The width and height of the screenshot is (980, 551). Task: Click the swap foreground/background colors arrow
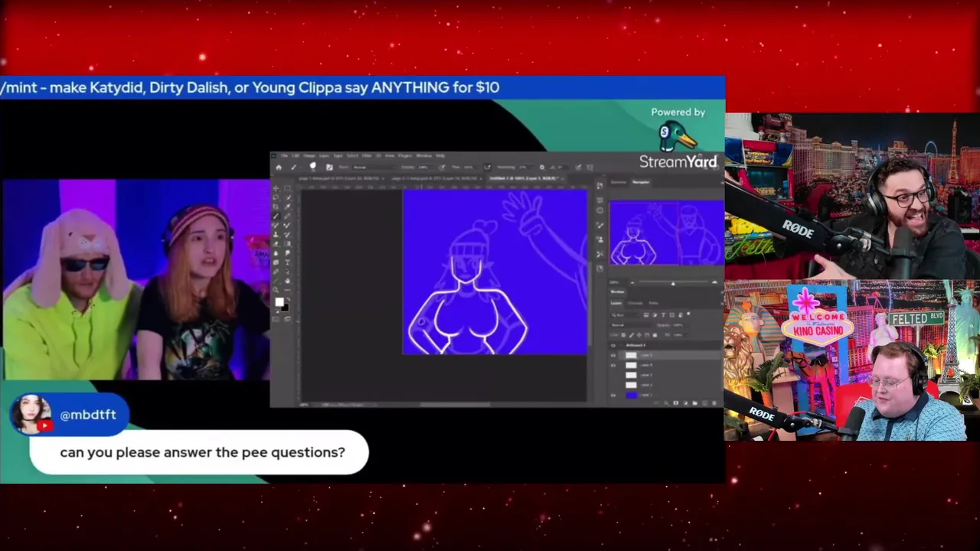click(x=288, y=299)
